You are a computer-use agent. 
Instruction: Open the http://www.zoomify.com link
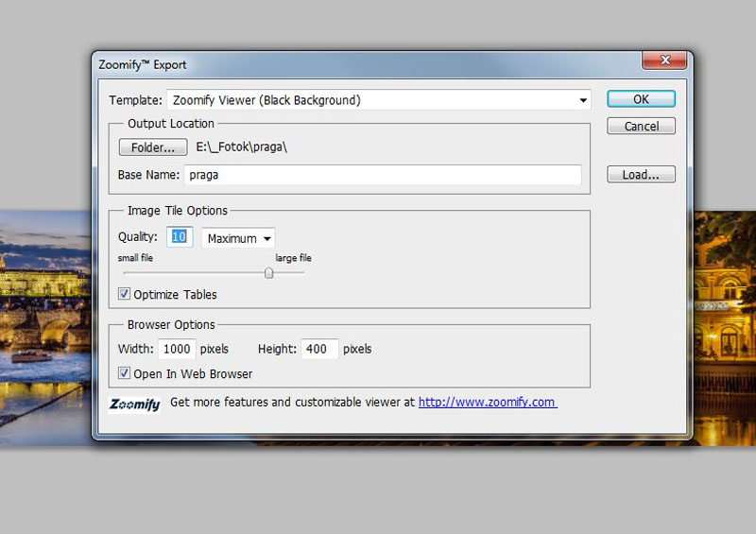pyautogui.click(x=488, y=403)
